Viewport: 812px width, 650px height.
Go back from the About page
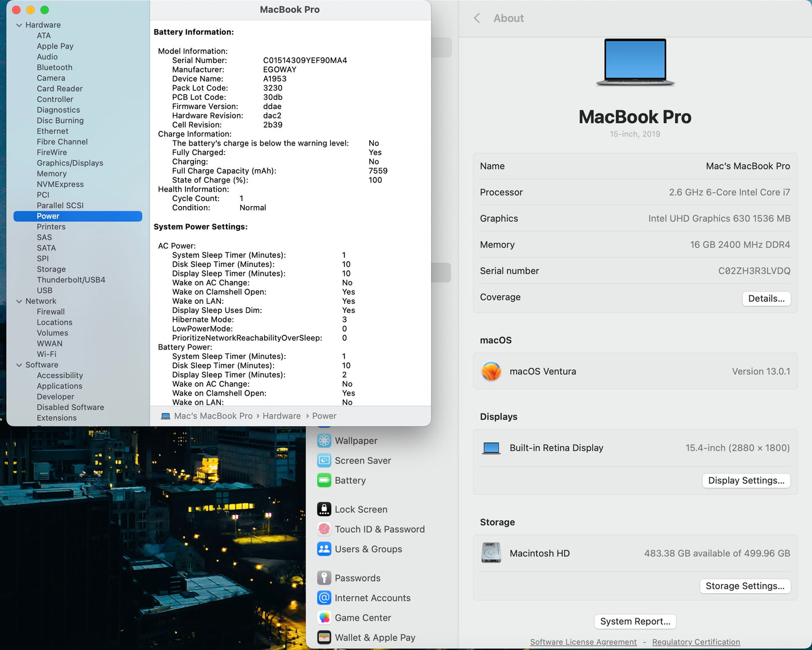pyautogui.click(x=477, y=18)
